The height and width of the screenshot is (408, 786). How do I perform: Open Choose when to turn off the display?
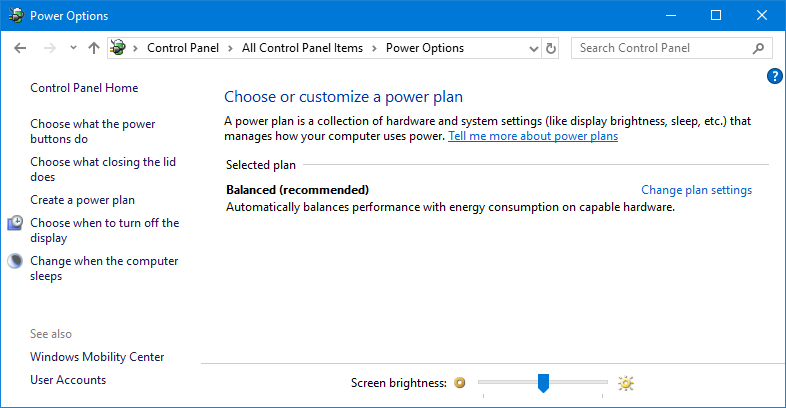coord(104,230)
